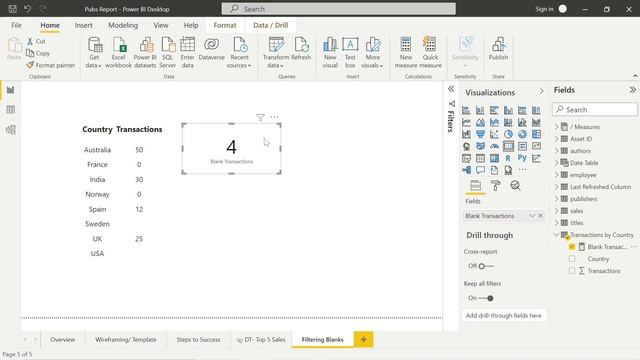Switch to Report view in sidebar

11,90
